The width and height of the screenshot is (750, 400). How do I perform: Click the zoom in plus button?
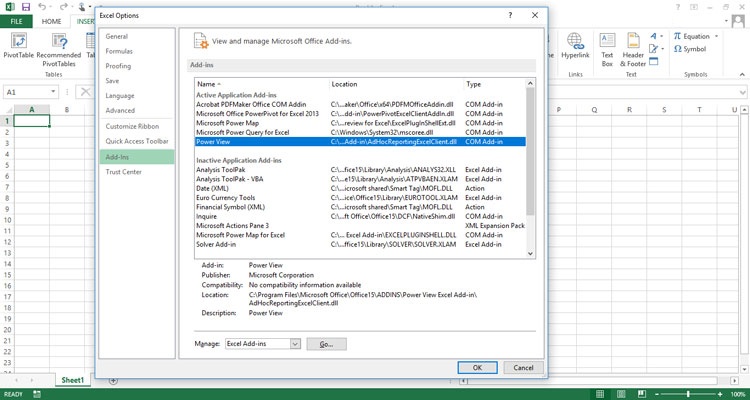click(720, 394)
